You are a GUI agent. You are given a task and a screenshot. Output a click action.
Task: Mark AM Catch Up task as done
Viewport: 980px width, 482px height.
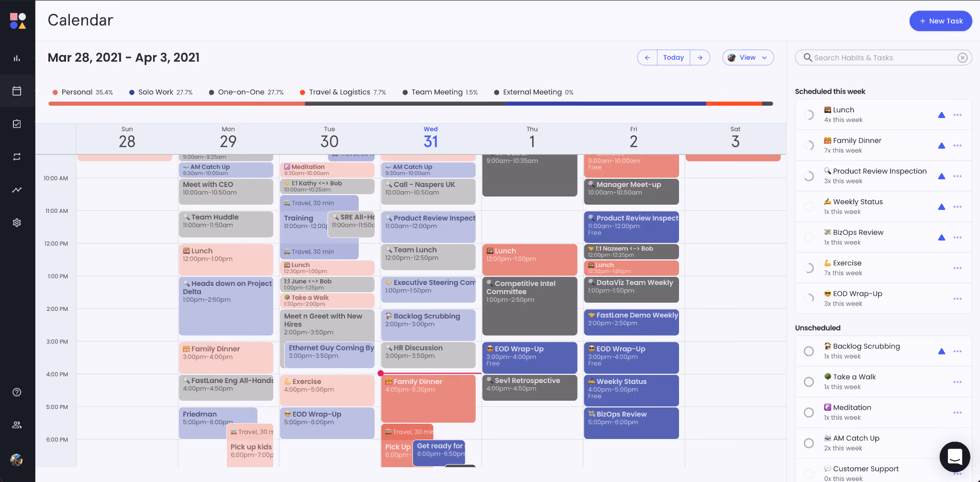tap(809, 443)
